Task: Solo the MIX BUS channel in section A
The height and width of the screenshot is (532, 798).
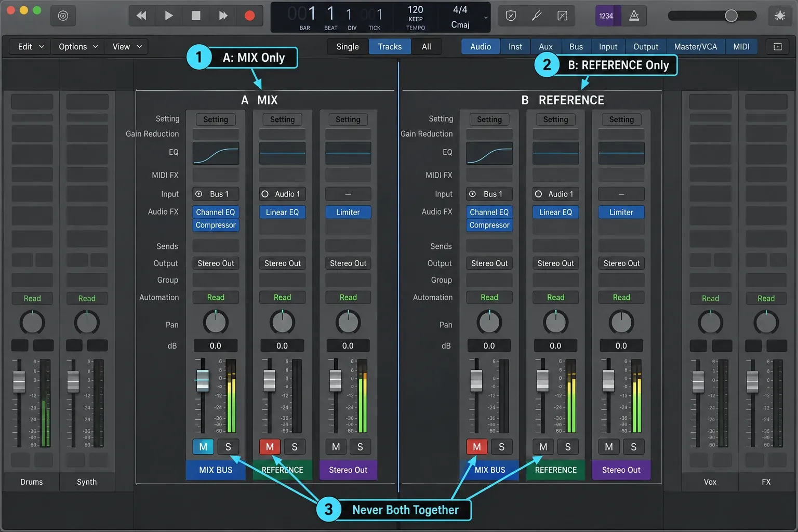Action: point(228,447)
